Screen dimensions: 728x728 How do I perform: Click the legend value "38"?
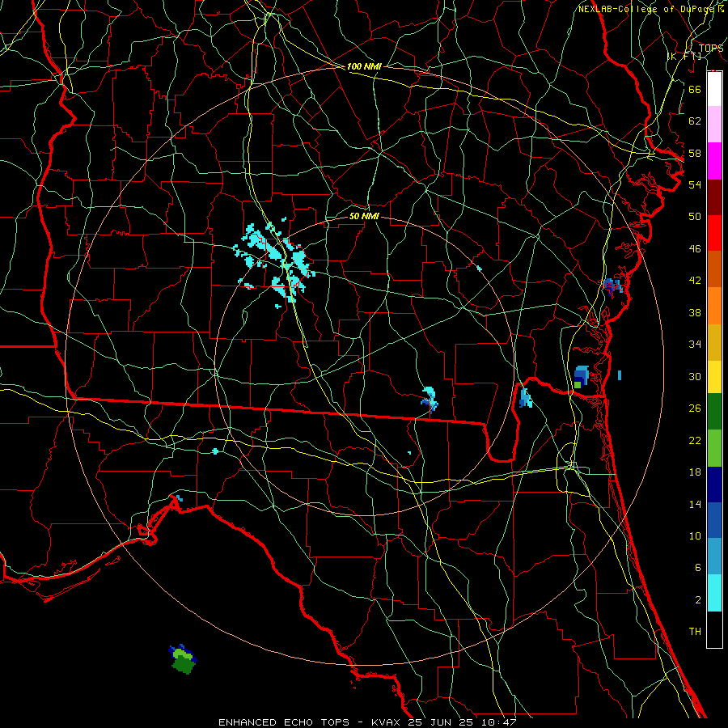(695, 312)
